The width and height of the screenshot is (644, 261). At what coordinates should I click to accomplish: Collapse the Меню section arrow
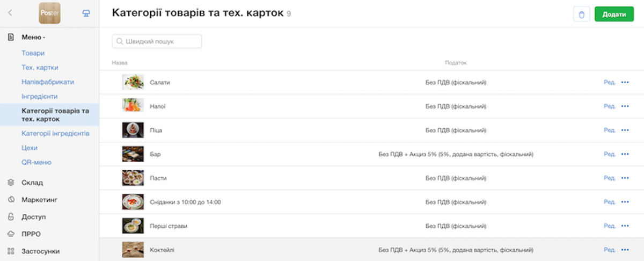coord(44,38)
